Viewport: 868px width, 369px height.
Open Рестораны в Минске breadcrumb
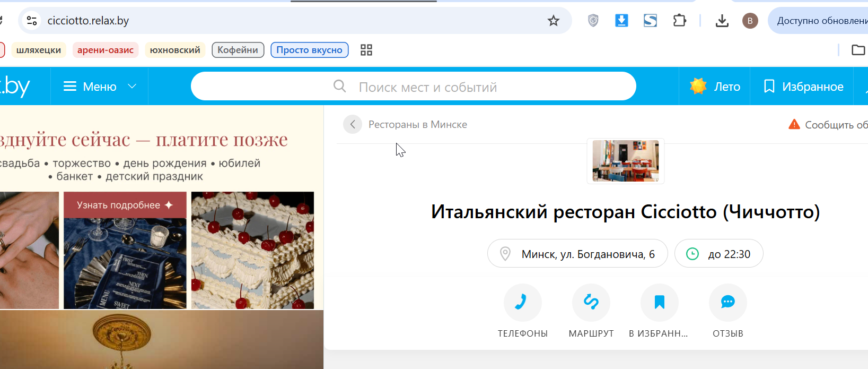coord(418,124)
